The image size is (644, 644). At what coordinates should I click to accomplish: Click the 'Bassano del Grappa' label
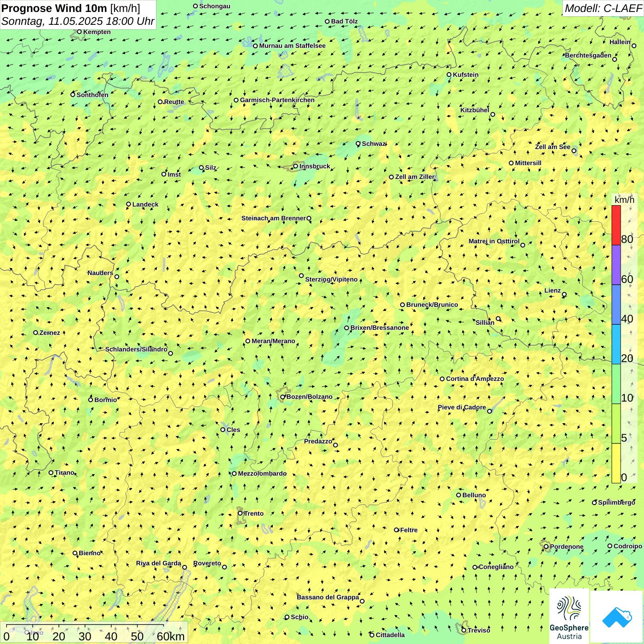(x=328, y=597)
